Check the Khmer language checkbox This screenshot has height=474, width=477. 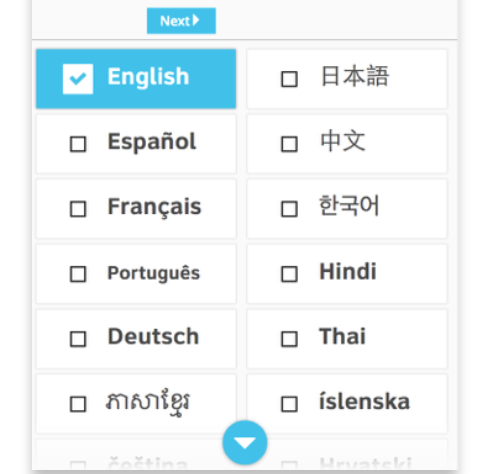coord(78,404)
